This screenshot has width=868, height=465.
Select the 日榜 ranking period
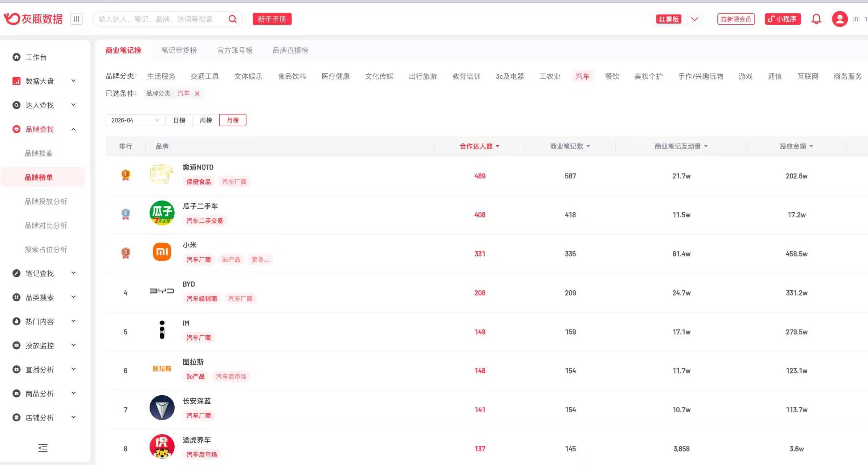pyautogui.click(x=179, y=120)
